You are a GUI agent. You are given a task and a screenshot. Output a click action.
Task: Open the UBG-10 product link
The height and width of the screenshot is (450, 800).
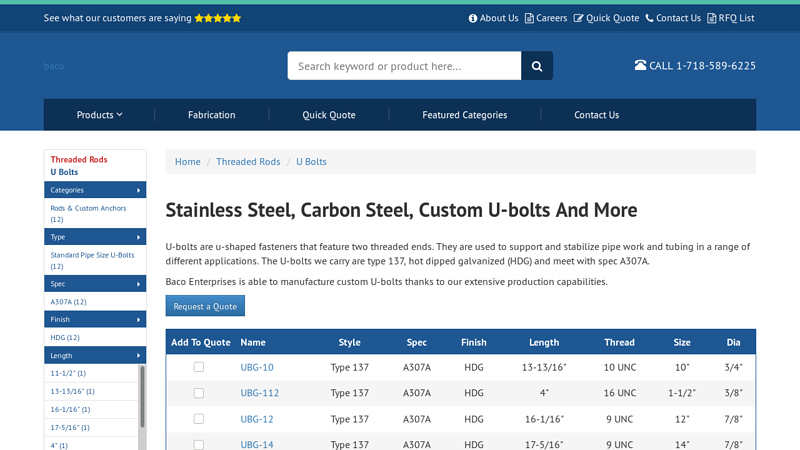[257, 367]
